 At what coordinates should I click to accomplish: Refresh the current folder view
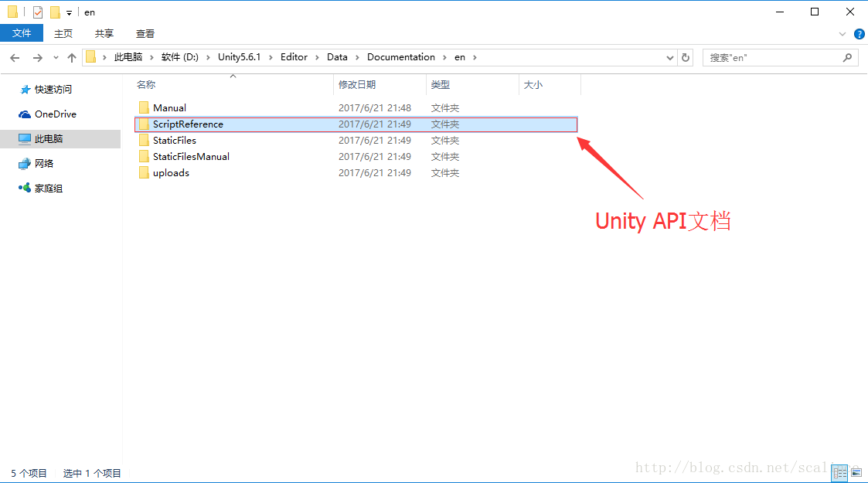686,57
